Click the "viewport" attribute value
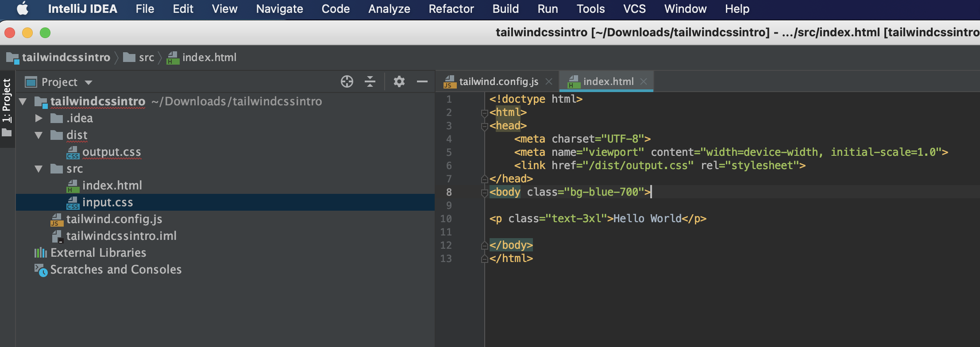Image resolution: width=980 pixels, height=347 pixels. (613, 152)
